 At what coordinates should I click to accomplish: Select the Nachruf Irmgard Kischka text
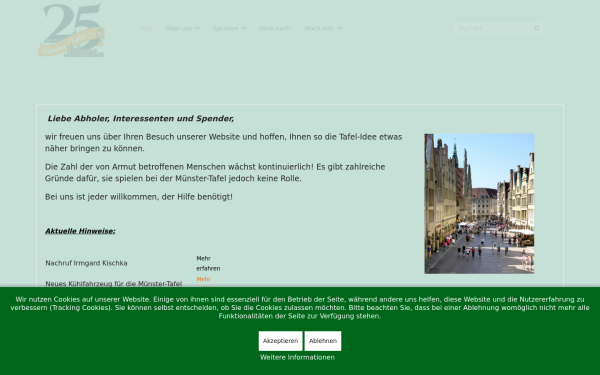[x=86, y=263]
